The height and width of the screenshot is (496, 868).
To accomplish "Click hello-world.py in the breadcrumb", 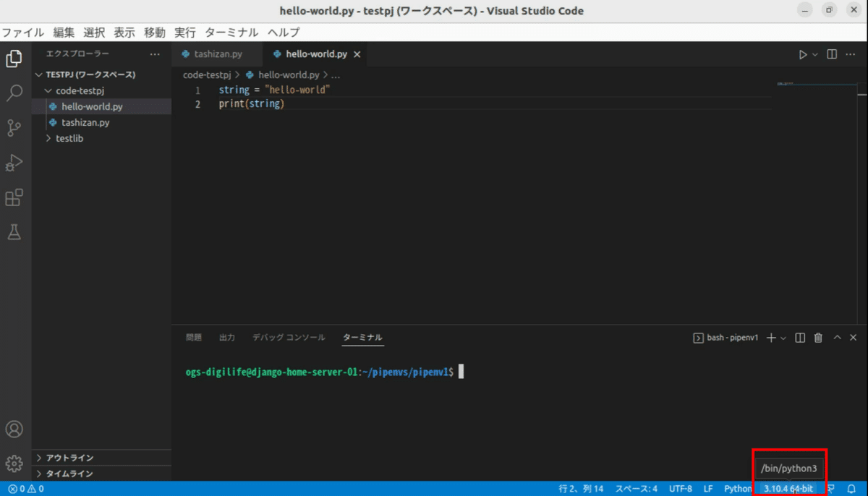I will pyautogui.click(x=289, y=74).
